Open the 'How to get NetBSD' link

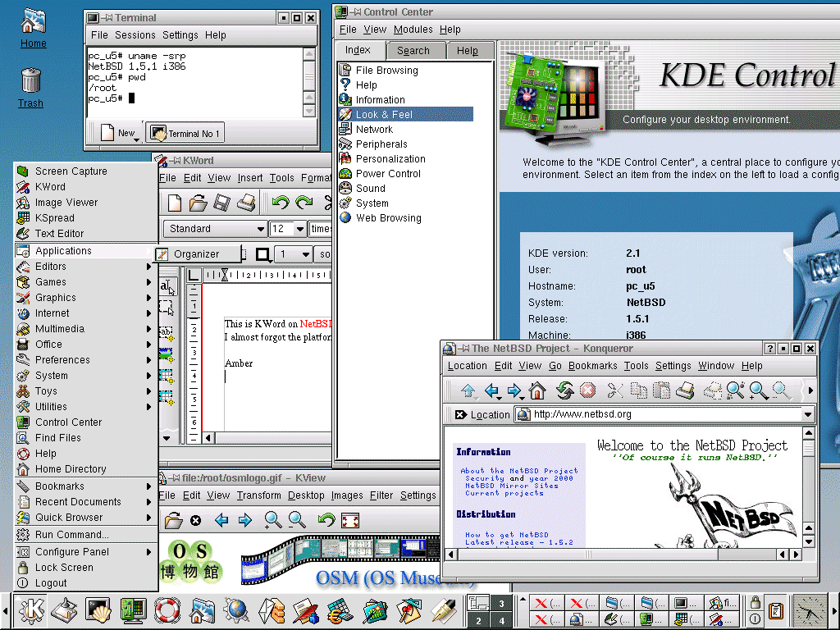point(507,535)
